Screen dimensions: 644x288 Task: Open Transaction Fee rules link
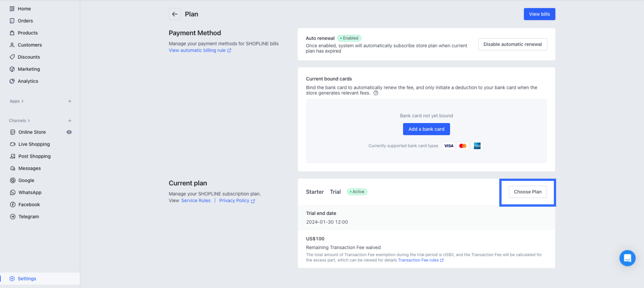click(x=421, y=260)
